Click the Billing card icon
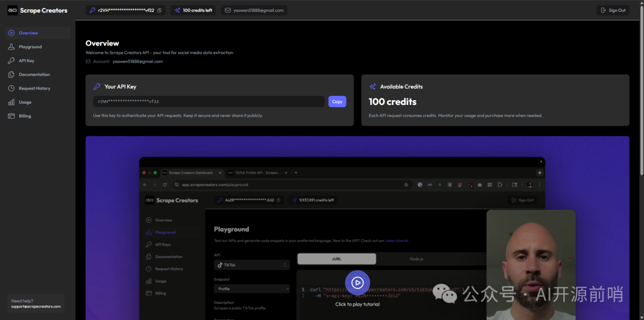The width and height of the screenshot is (644, 320). (11, 116)
